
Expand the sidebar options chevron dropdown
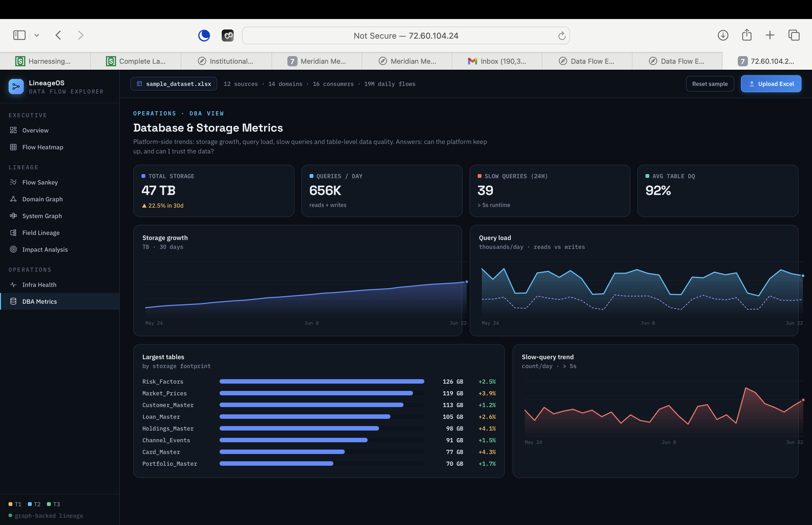pos(37,36)
